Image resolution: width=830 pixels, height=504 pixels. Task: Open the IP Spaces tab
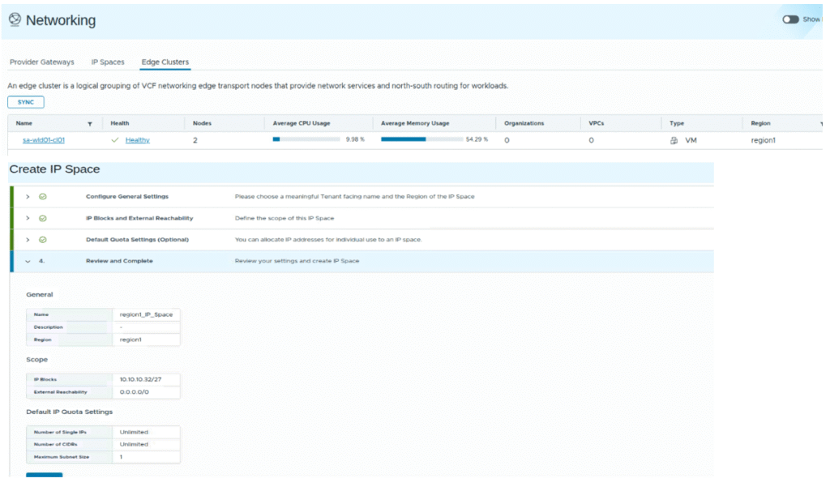click(107, 62)
